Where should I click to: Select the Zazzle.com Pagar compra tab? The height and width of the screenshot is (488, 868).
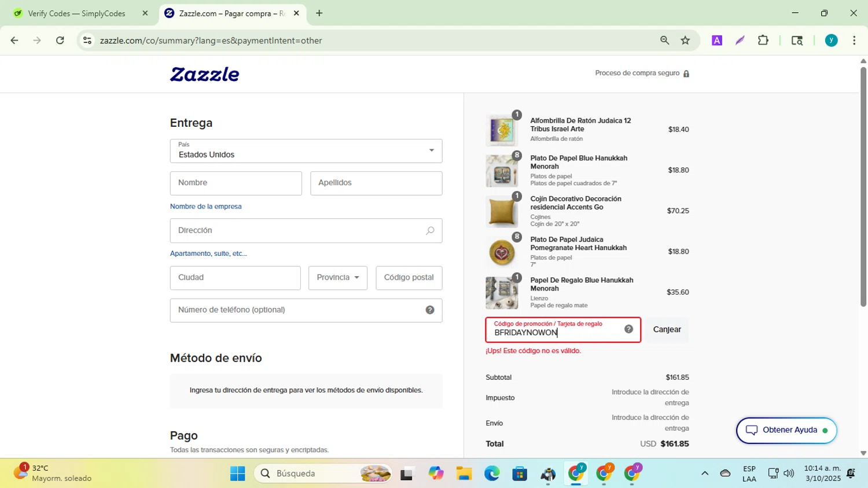232,13
